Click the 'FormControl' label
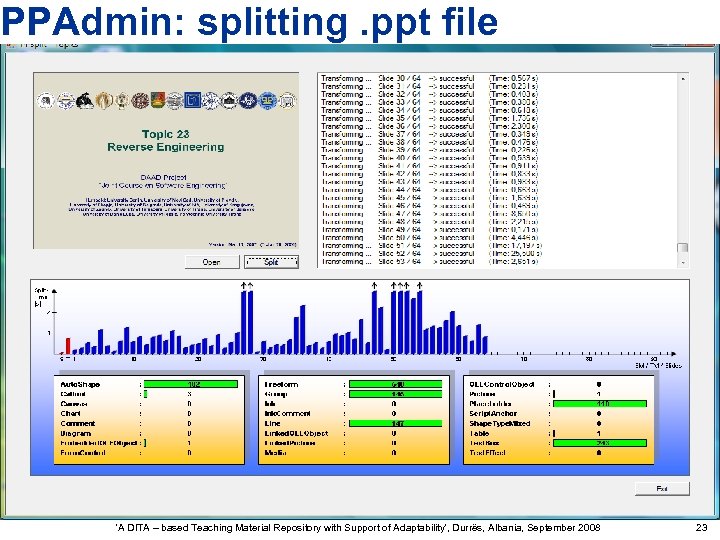The width and height of the screenshot is (720, 540). 83,453
